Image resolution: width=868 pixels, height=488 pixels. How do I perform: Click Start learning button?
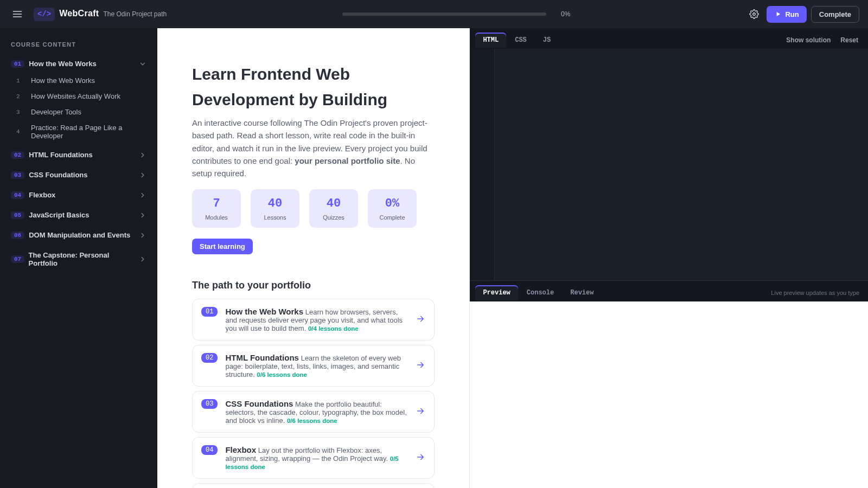point(222,246)
